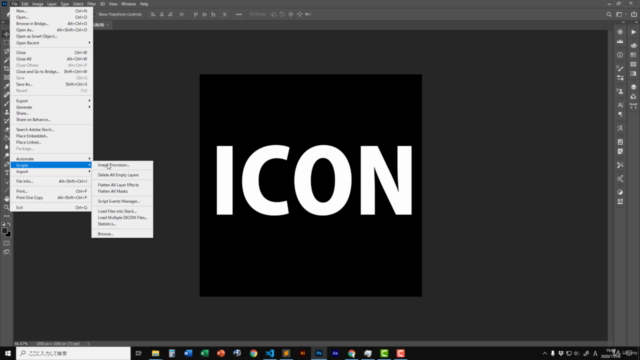Change screen mode button

point(6,252)
